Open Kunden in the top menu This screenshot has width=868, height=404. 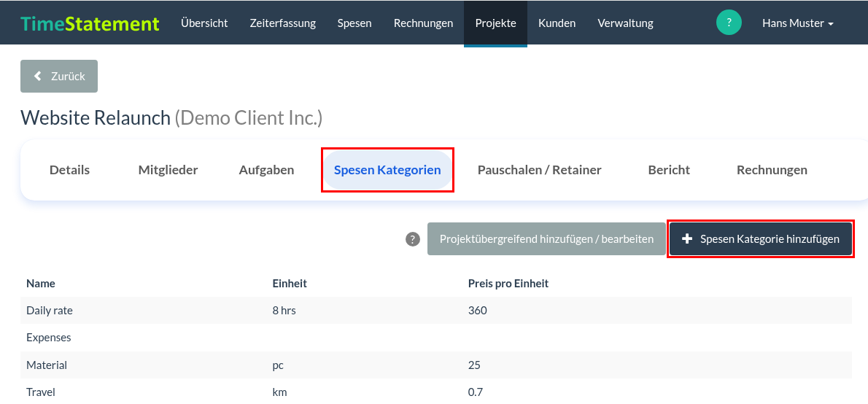click(x=557, y=23)
